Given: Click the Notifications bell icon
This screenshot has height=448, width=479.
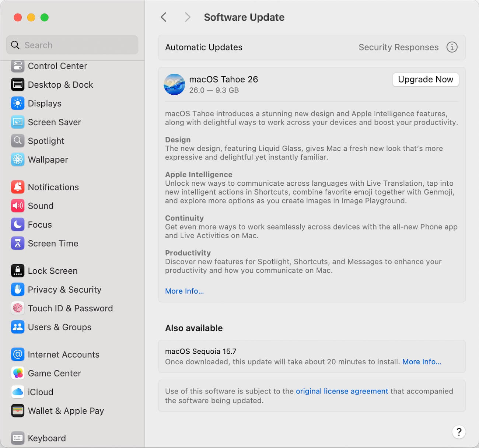Looking at the screenshot, I should click(x=17, y=187).
